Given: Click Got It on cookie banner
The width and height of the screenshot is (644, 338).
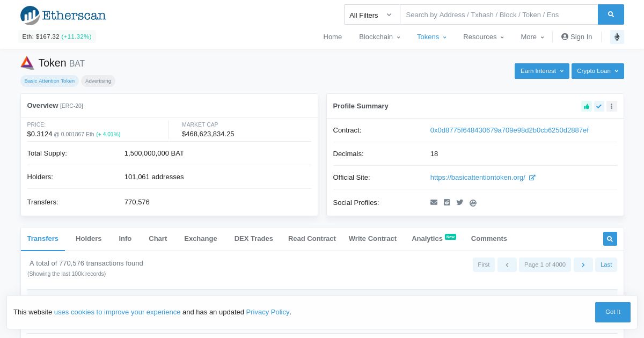Looking at the screenshot, I should [x=613, y=312].
